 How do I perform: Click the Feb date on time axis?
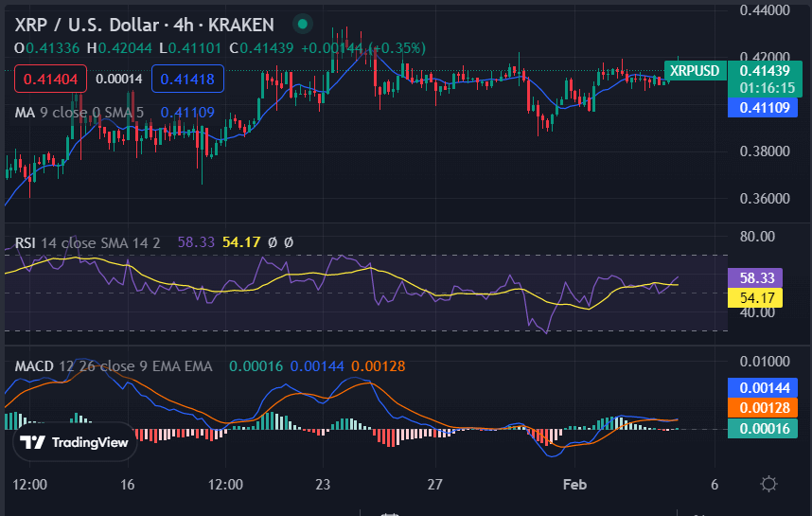coord(574,484)
